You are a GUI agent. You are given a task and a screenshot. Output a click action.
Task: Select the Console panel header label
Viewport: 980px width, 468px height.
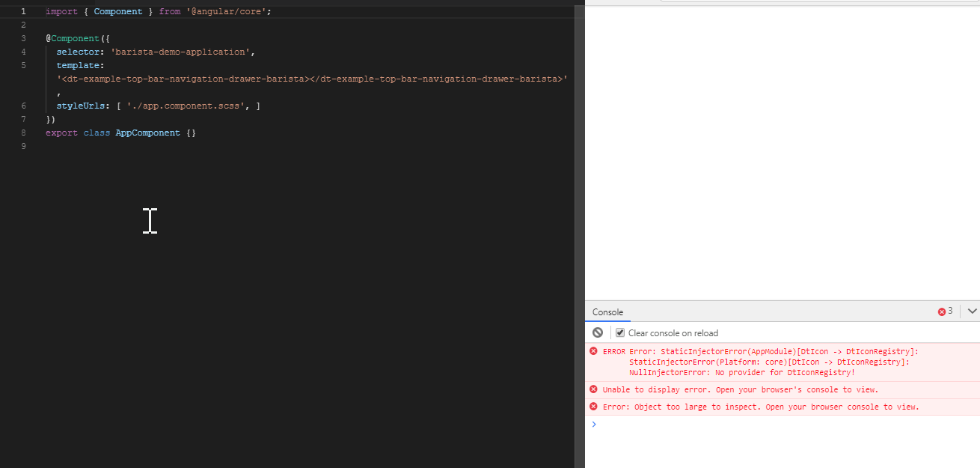point(607,312)
